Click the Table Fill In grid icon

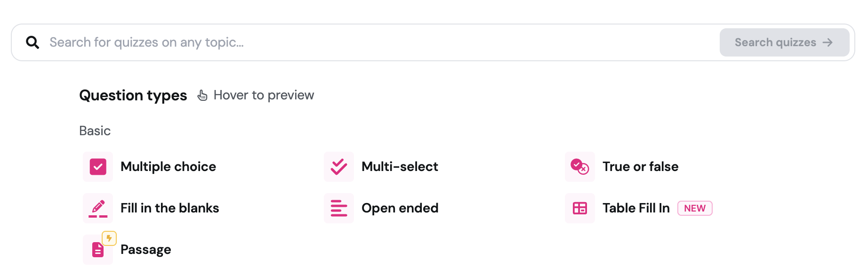pyautogui.click(x=580, y=208)
